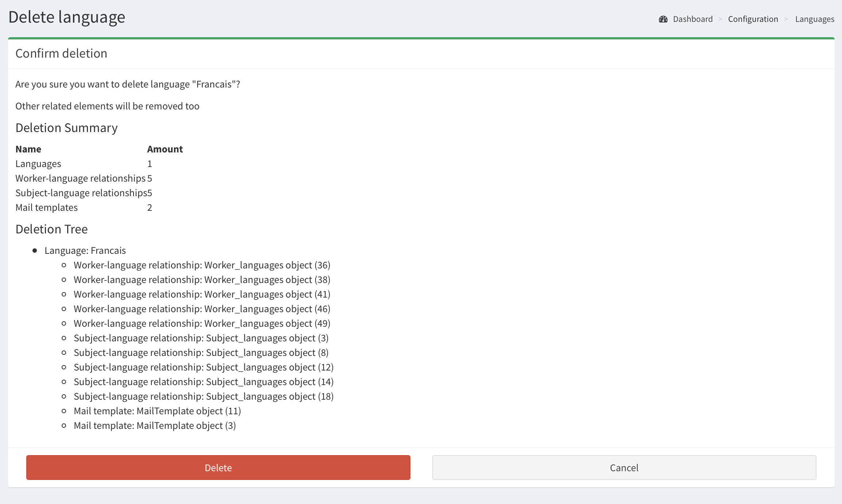Click Subject_languages object (12) entry
Screen dimensions: 842x504
pos(204,367)
